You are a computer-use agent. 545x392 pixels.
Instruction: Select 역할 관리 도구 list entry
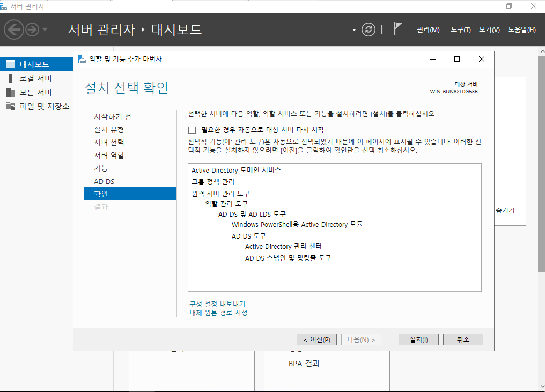click(x=226, y=204)
